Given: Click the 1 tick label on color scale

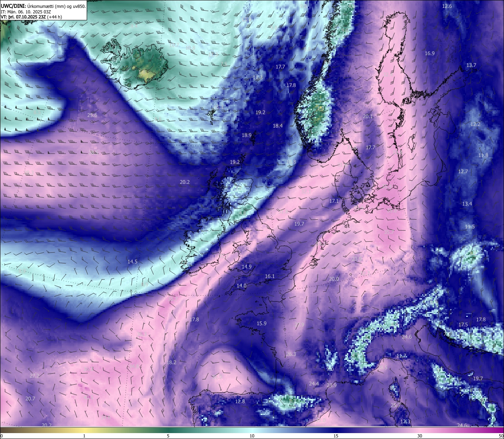Looking at the screenshot, I should pyautogui.click(x=84, y=436).
